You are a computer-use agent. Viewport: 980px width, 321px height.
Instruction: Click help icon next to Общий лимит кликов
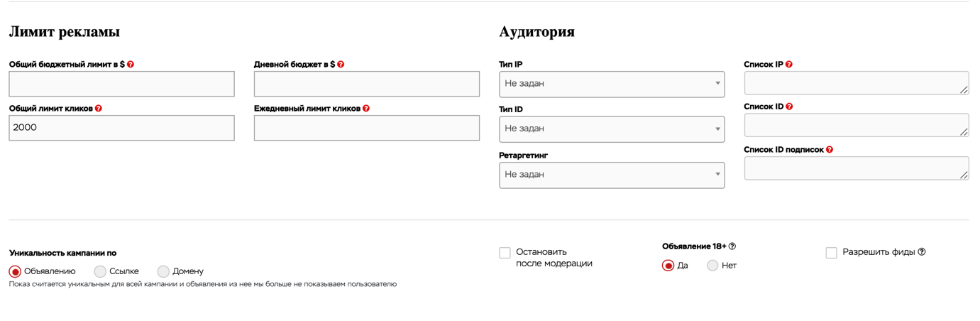click(x=99, y=109)
